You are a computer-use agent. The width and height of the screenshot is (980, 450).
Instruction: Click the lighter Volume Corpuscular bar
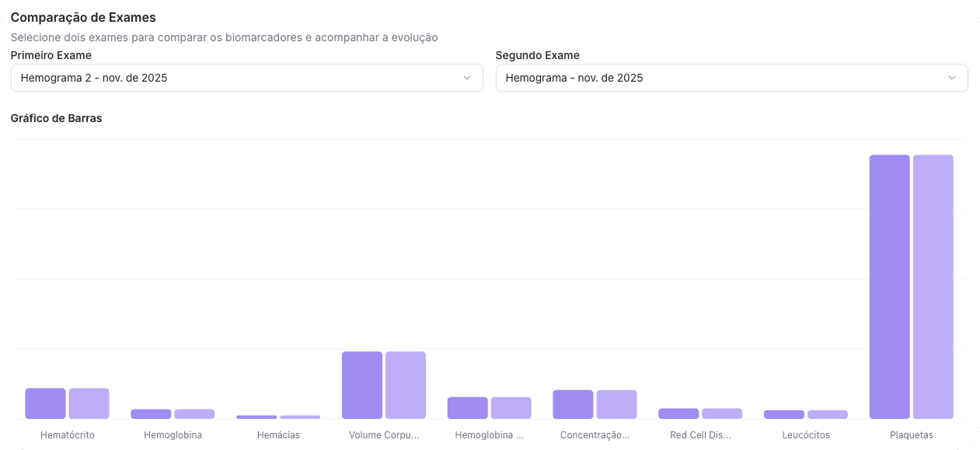click(x=406, y=385)
